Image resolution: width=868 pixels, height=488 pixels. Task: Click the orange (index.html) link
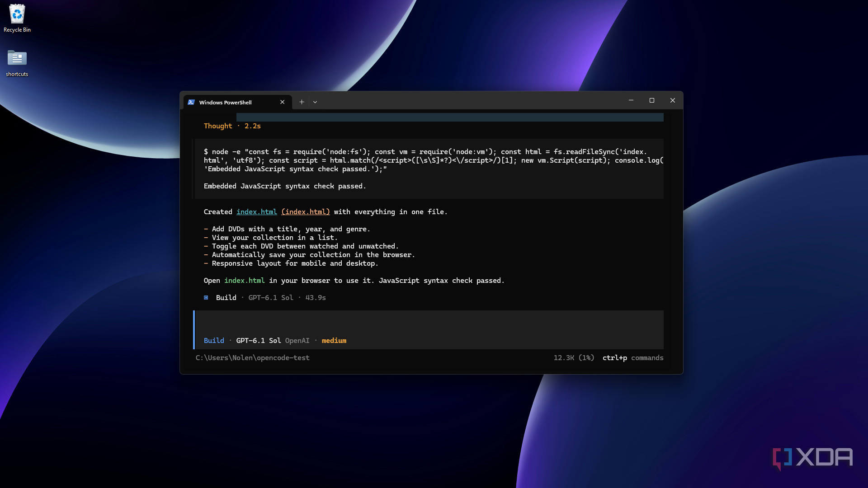(x=306, y=212)
